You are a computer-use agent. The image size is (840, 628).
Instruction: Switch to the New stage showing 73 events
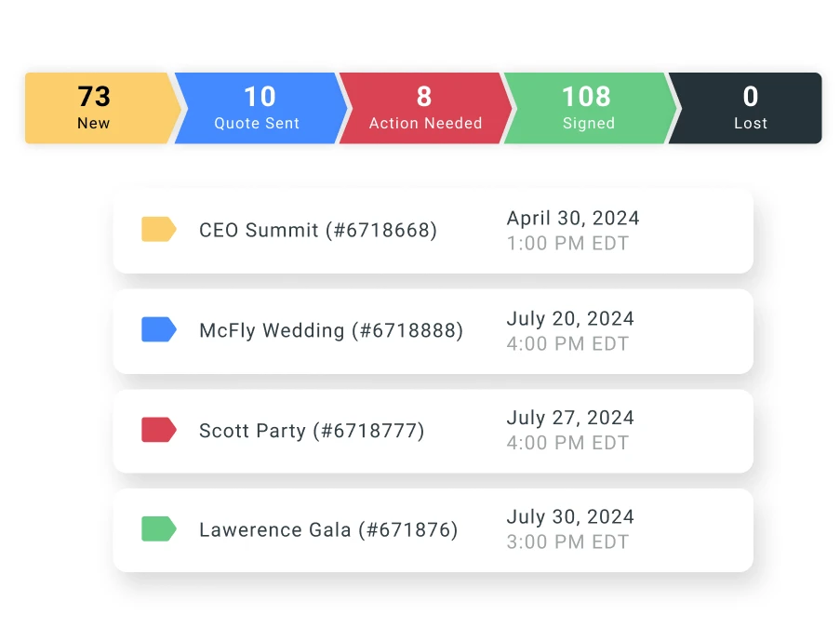point(93,107)
